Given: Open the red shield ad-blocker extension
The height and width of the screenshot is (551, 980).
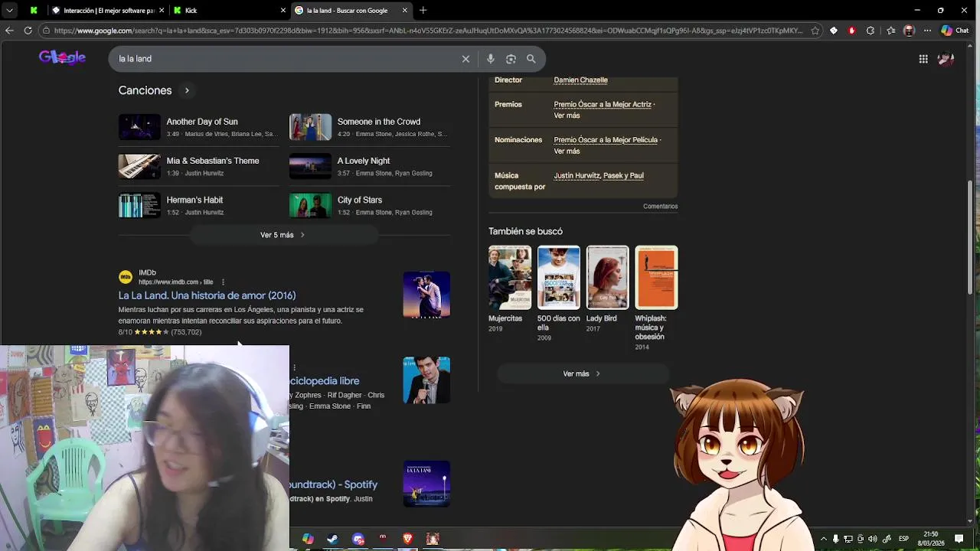Looking at the screenshot, I should [x=852, y=31].
